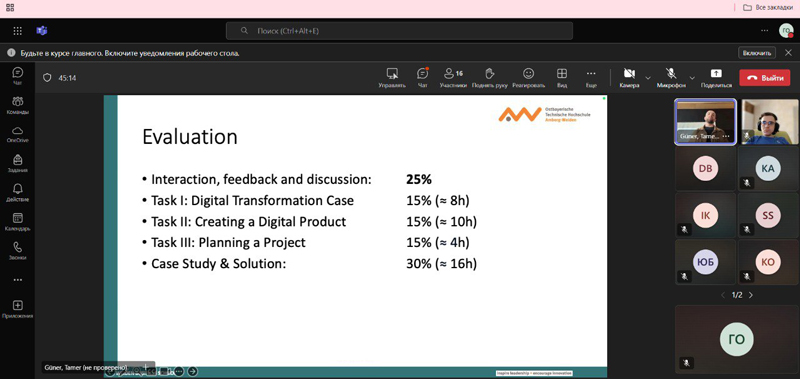Expand camera options dropdown arrow

[648, 78]
